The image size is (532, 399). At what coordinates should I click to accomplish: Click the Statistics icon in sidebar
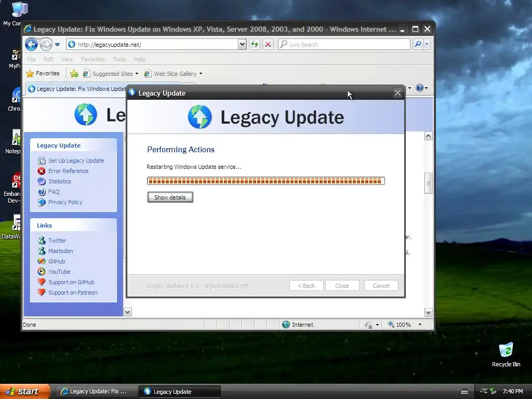tap(42, 181)
